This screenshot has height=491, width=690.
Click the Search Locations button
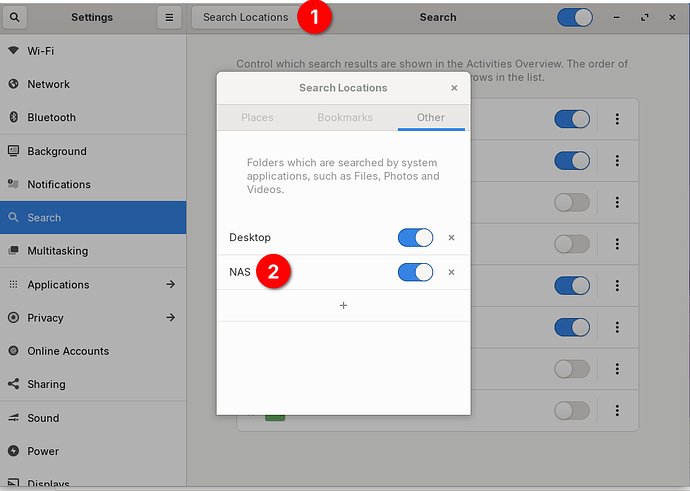245,17
